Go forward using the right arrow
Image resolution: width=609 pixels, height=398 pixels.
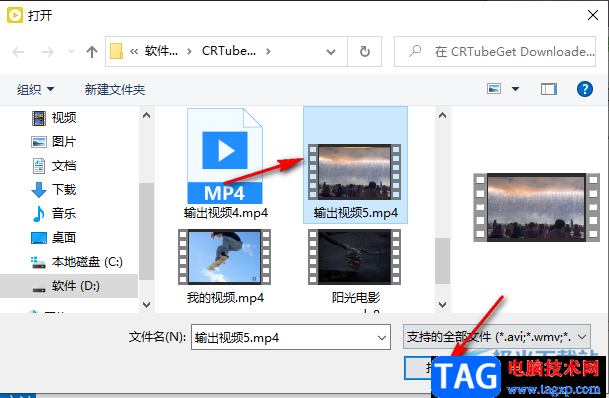coord(48,52)
